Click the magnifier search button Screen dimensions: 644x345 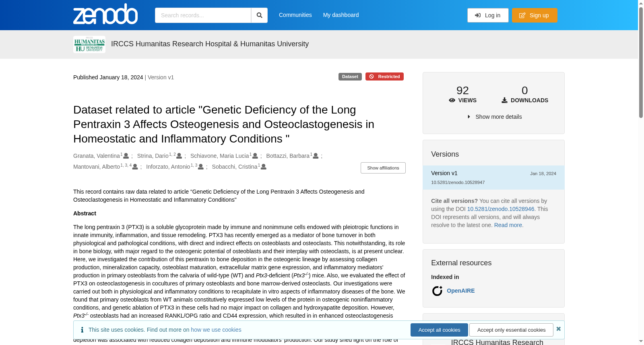click(x=259, y=15)
